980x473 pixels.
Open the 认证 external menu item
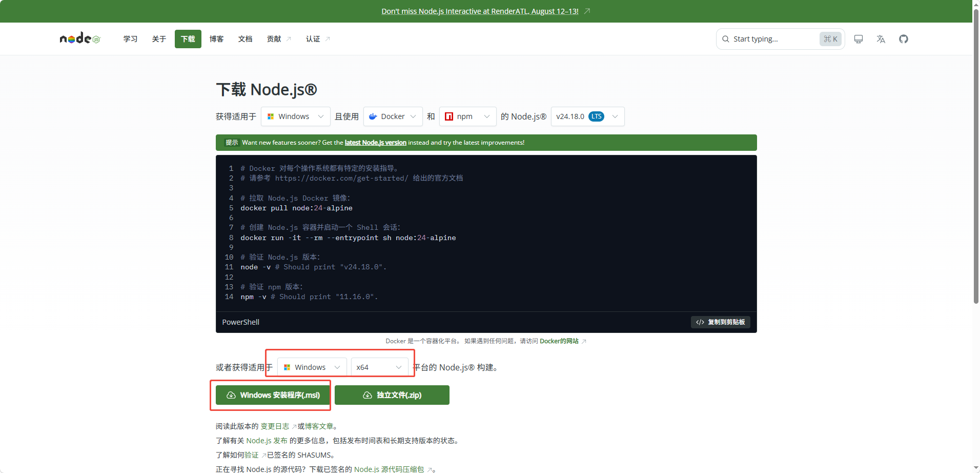point(318,39)
